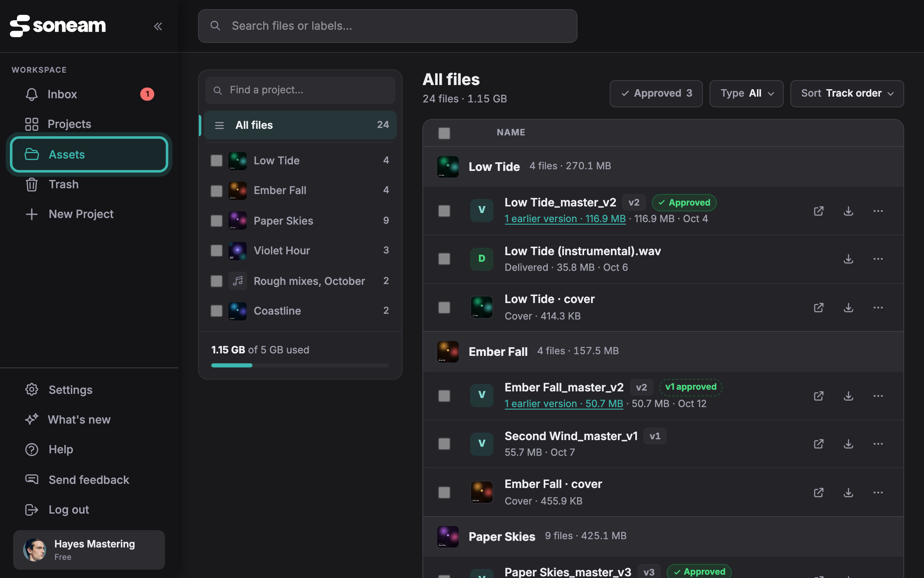
Task: Open the Low Tide cover externally
Action: (x=819, y=308)
